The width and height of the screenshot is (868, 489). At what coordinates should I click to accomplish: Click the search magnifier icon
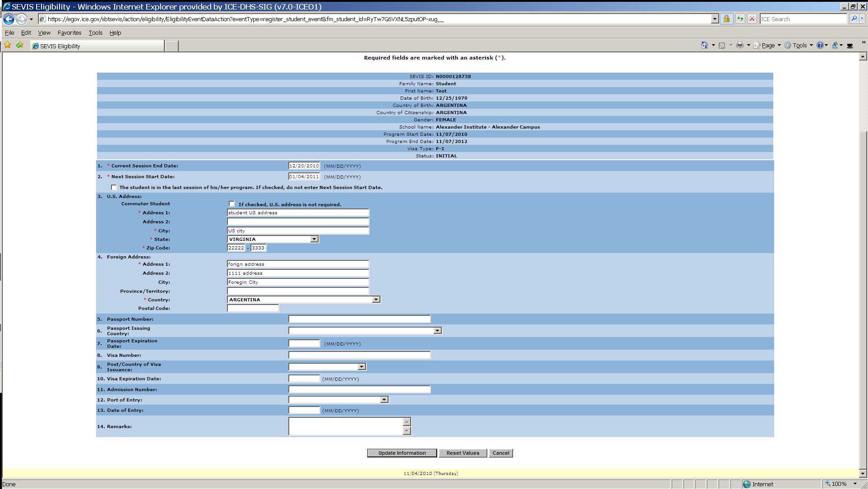pyautogui.click(x=854, y=19)
